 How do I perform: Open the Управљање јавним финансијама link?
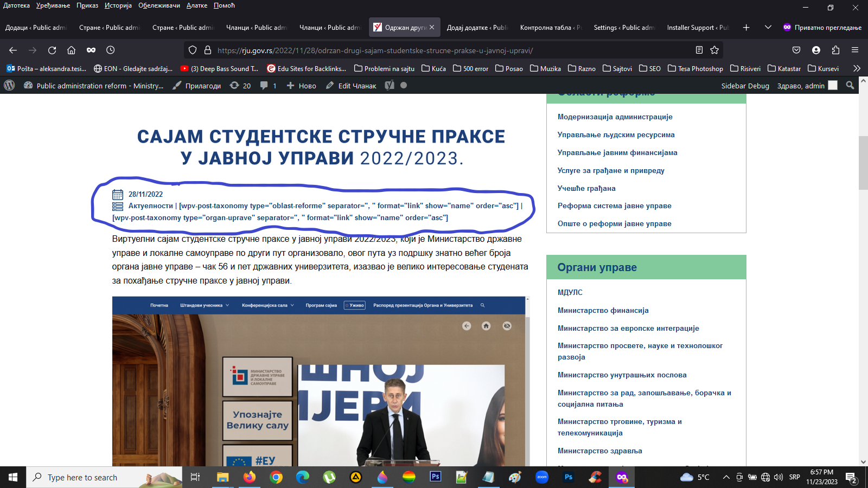(x=617, y=152)
